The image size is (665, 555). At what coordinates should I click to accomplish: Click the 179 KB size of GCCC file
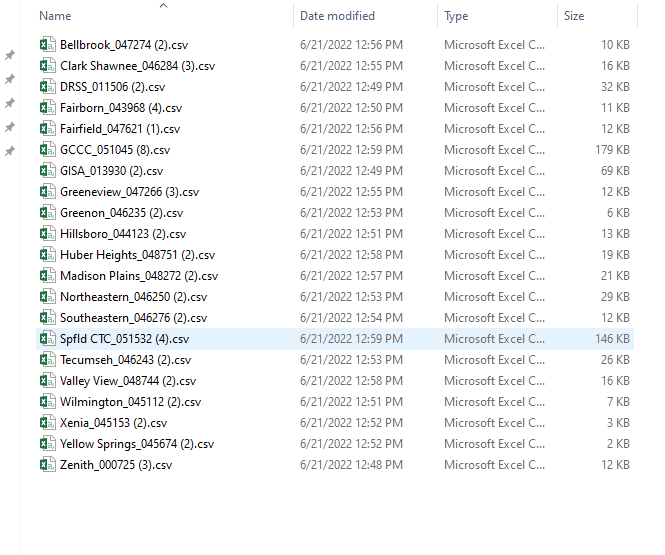[612, 150]
